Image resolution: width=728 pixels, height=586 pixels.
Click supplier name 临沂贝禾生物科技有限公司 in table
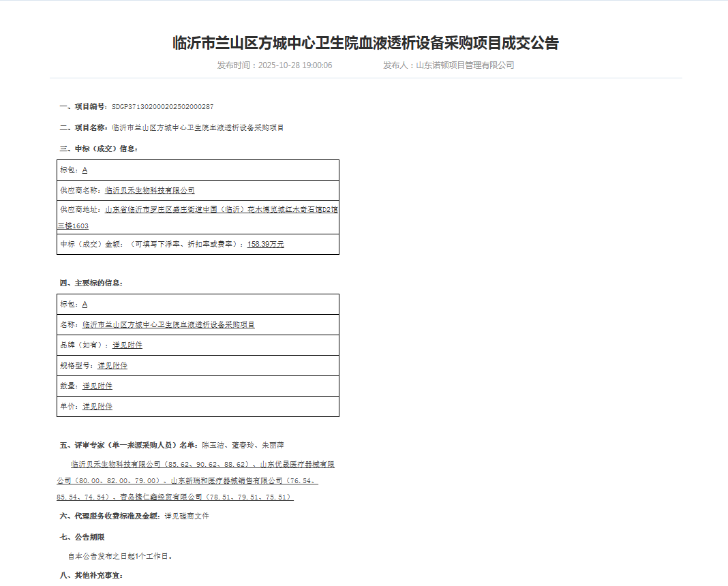[x=149, y=190]
